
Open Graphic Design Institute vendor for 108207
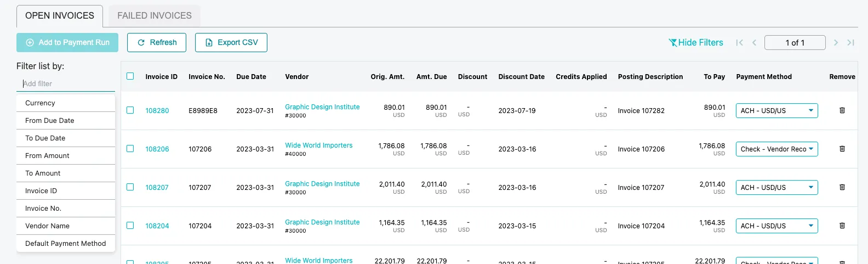(x=322, y=184)
